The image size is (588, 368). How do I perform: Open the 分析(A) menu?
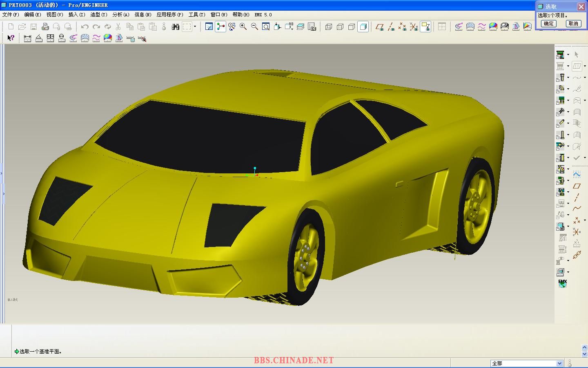121,15
